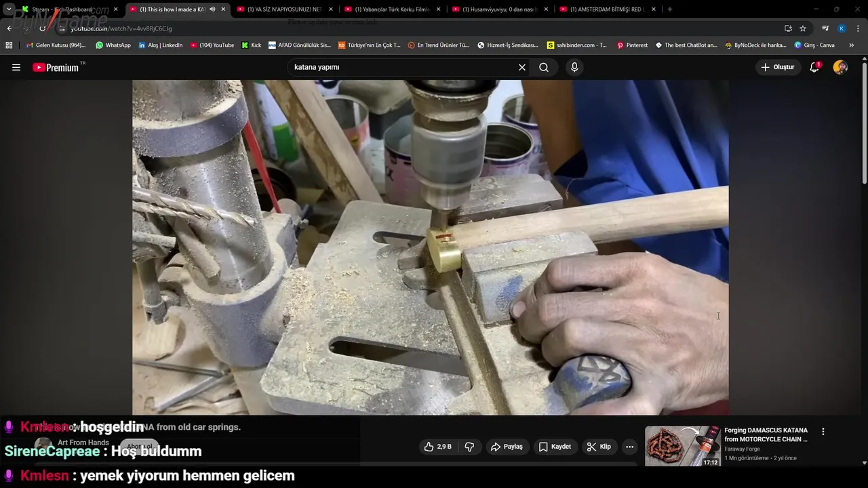The width and height of the screenshot is (868, 488).
Task: Open The best ChatBot bookmark
Action: click(686, 45)
